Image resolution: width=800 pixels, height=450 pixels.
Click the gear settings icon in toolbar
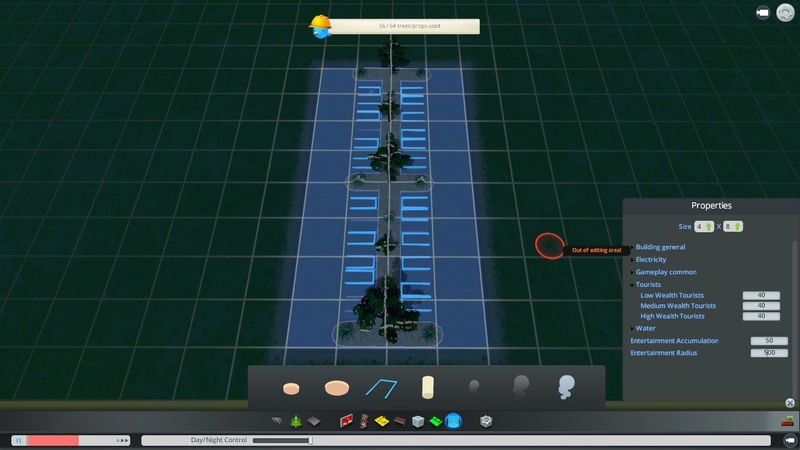[486, 421]
